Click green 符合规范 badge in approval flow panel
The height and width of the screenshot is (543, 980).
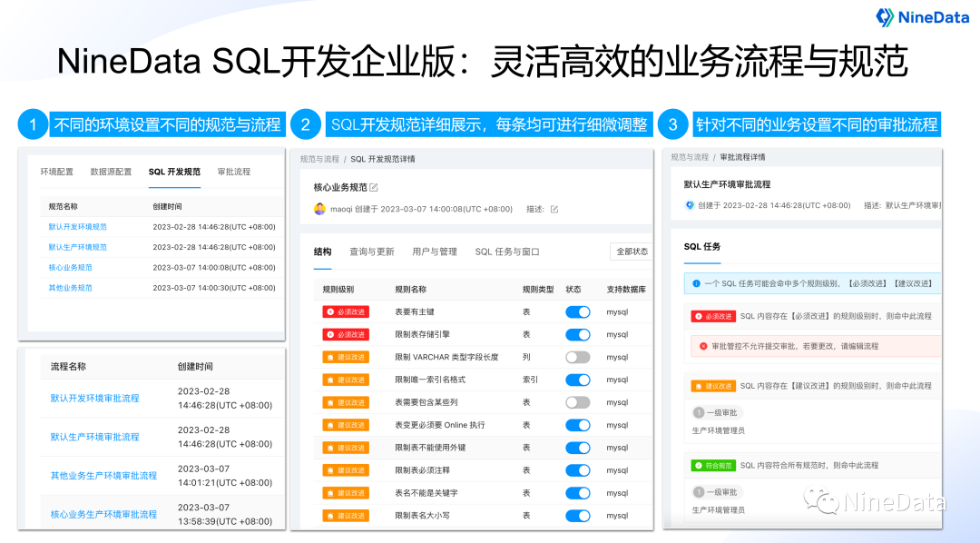713,466
